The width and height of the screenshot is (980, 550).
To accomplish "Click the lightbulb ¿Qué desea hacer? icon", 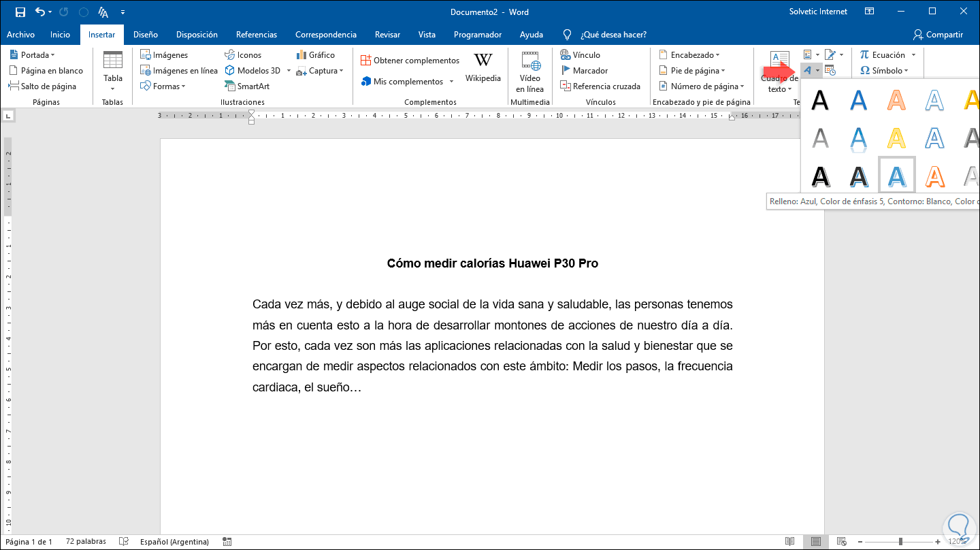I will pyautogui.click(x=567, y=35).
